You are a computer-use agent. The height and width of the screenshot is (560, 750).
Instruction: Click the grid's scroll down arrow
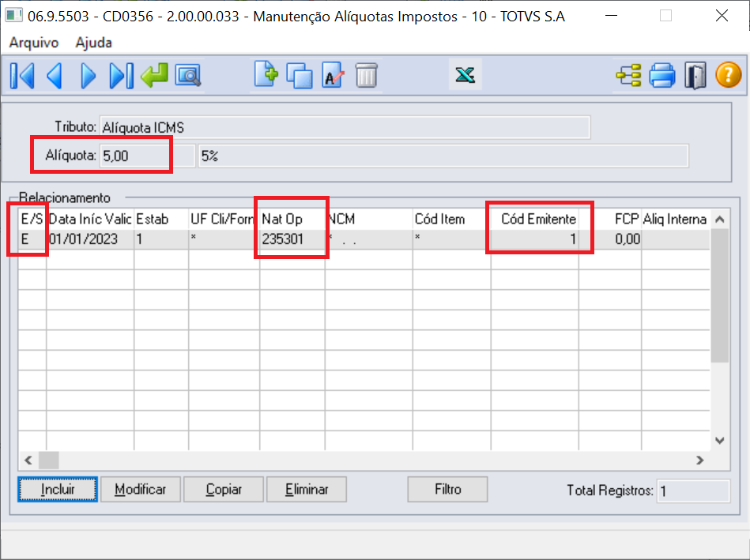720,441
